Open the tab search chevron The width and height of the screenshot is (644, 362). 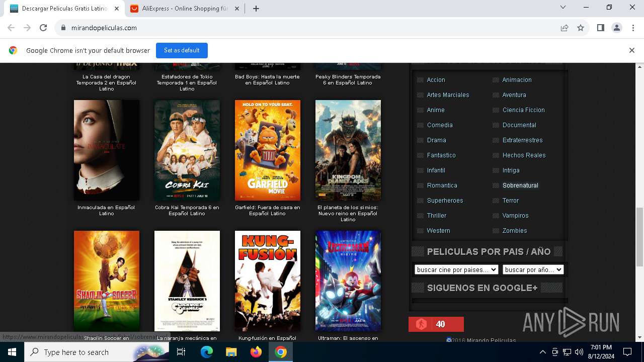click(x=563, y=8)
